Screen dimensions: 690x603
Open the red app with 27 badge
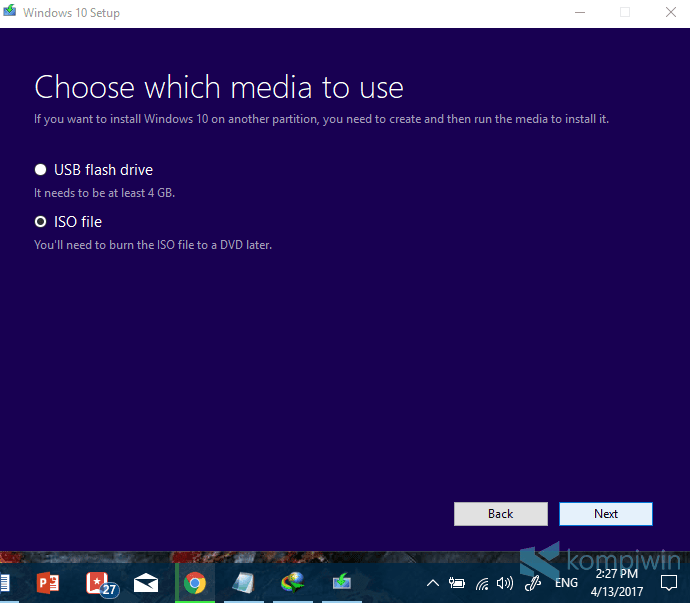coord(102,584)
